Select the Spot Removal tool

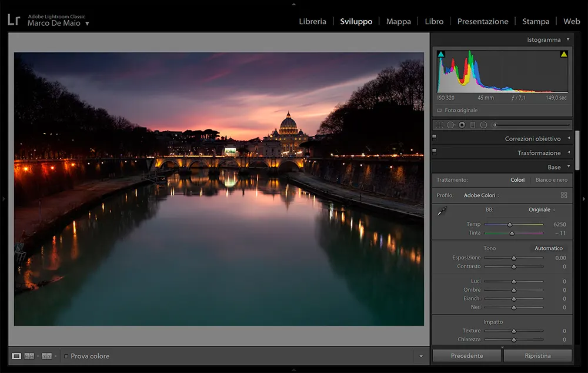[450, 125]
